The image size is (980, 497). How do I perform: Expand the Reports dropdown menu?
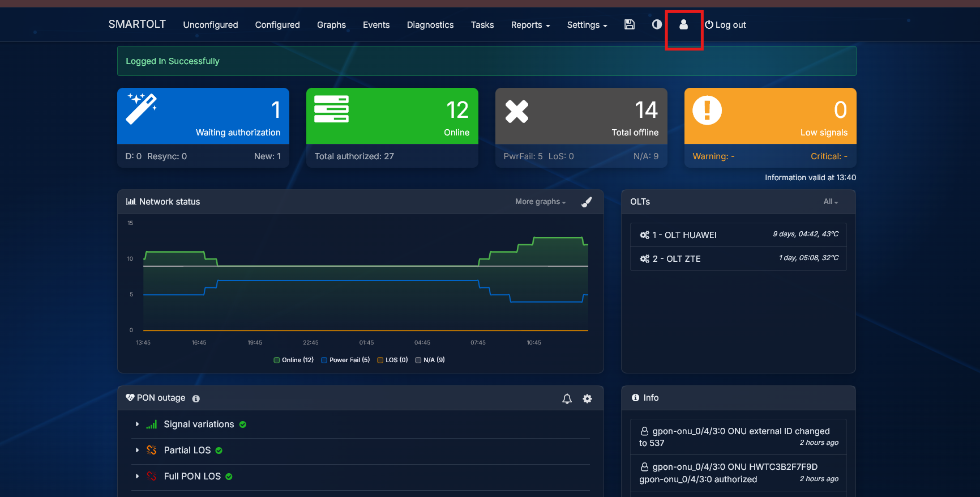pos(530,25)
